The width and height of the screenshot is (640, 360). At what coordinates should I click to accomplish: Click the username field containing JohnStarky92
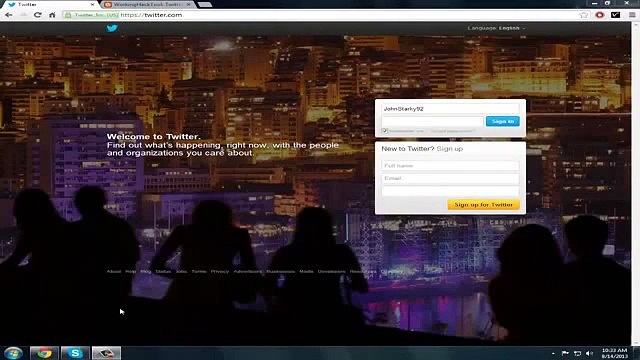[451, 109]
